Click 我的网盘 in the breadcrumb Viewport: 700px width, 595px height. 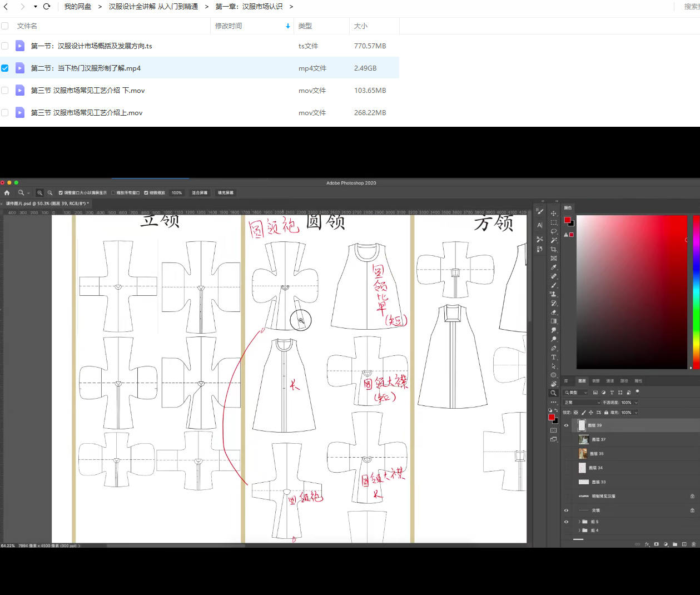pyautogui.click(x=78, y=7)
